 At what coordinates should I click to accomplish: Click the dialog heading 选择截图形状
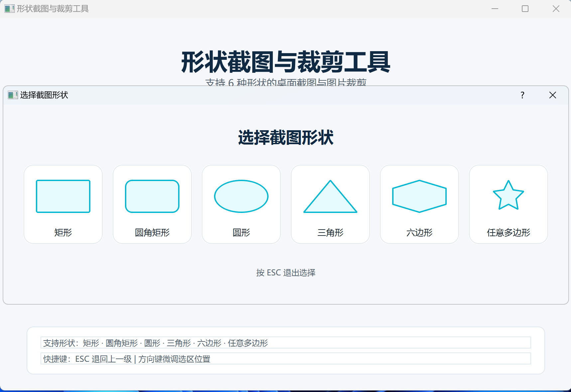286,138
